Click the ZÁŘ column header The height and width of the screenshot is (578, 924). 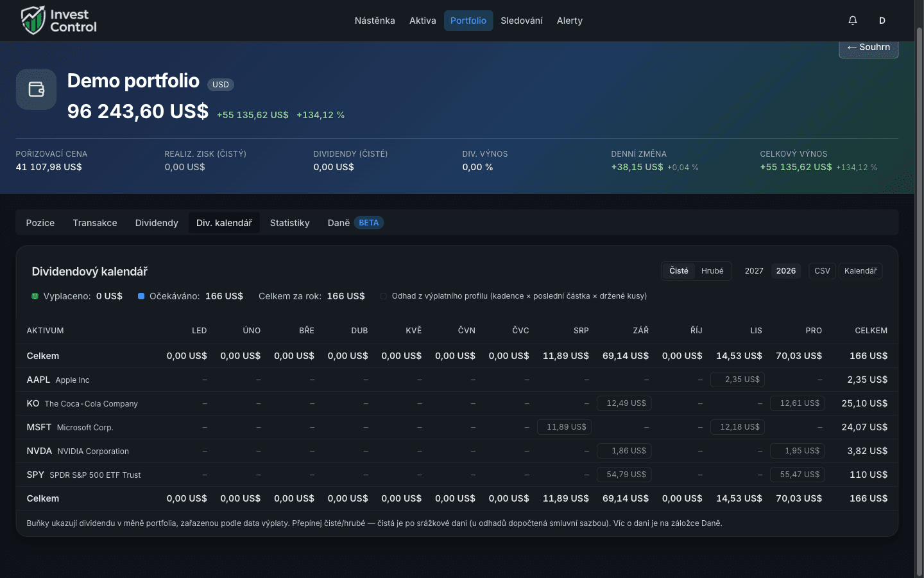click(641, 331)
